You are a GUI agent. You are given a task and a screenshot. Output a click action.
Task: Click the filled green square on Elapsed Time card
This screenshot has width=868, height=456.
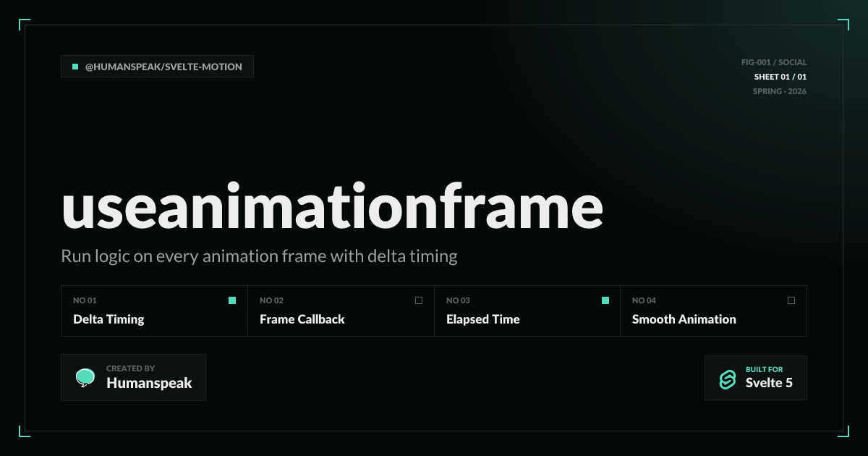(605, 300)
